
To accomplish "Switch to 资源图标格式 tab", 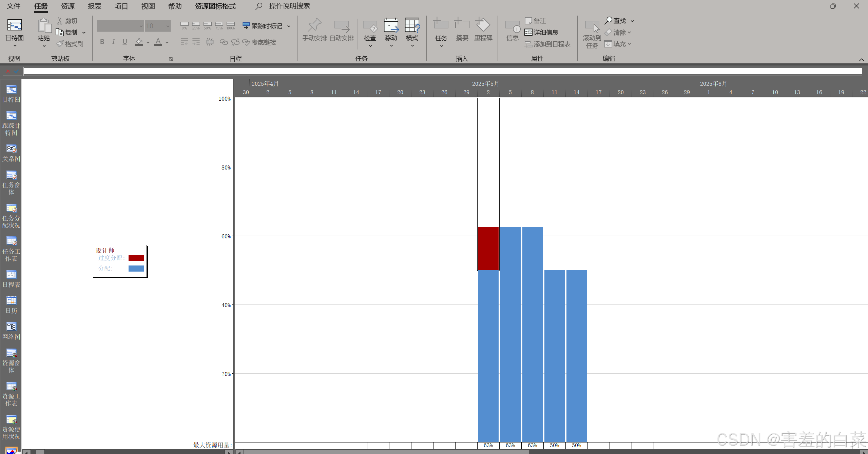I will (215, 6).
